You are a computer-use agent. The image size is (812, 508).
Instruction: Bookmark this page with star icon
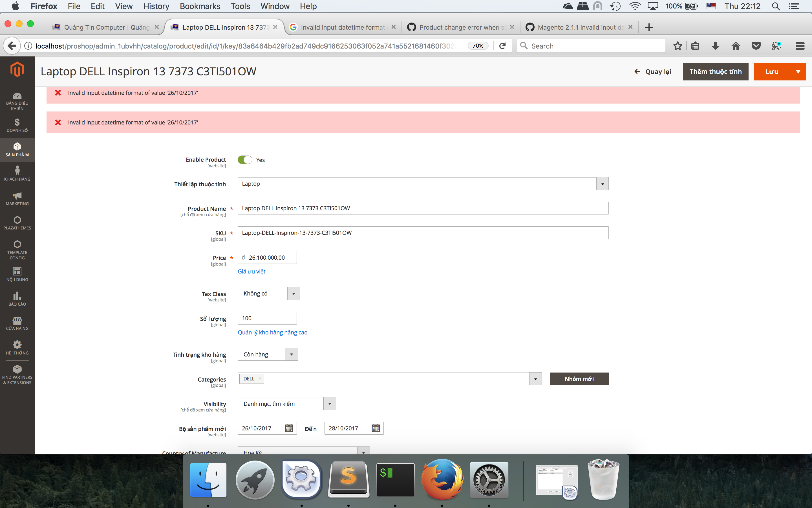678,46
